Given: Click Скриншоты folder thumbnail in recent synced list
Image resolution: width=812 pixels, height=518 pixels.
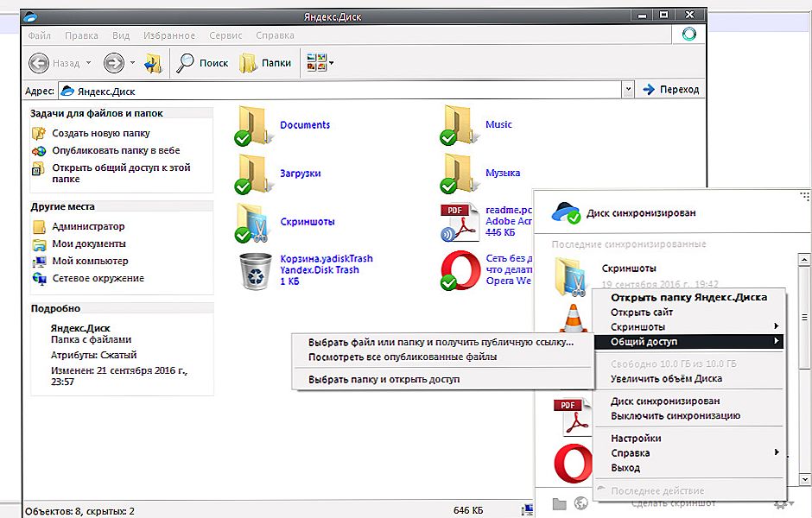Looking at the screenshot, I should click(x=571, y=276).
